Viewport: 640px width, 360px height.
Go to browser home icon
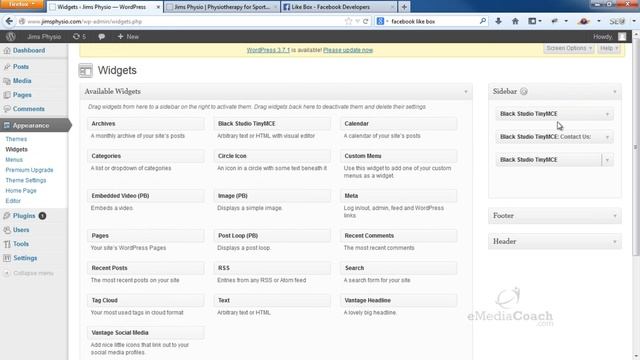tap(515, 21)
